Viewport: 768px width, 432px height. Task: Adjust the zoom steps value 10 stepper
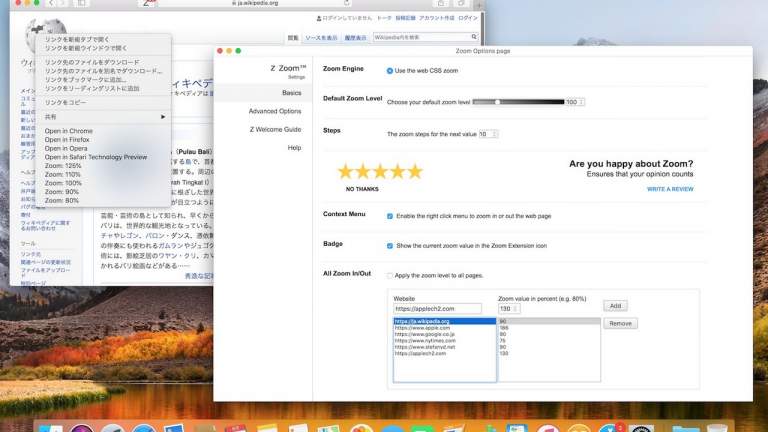coord(495,134)
